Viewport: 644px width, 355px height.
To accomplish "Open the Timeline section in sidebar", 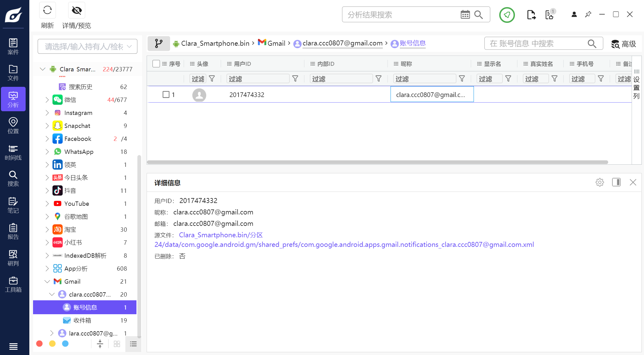I will tap(13, 152).
